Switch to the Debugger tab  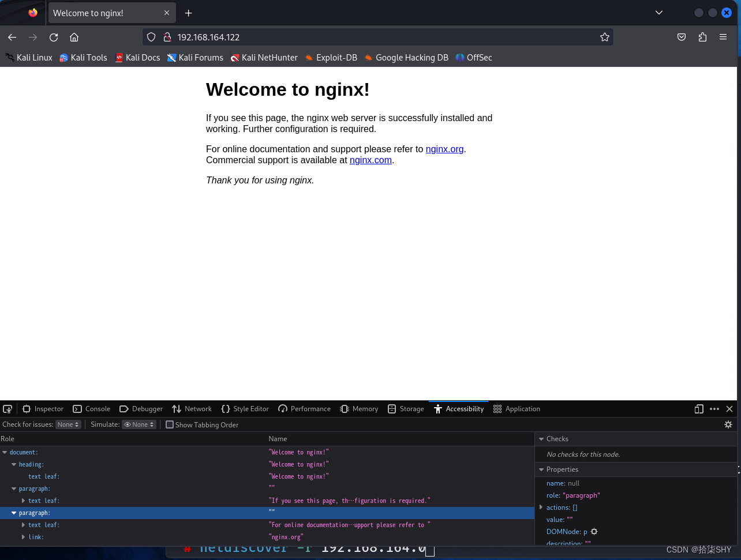point(141,409)
